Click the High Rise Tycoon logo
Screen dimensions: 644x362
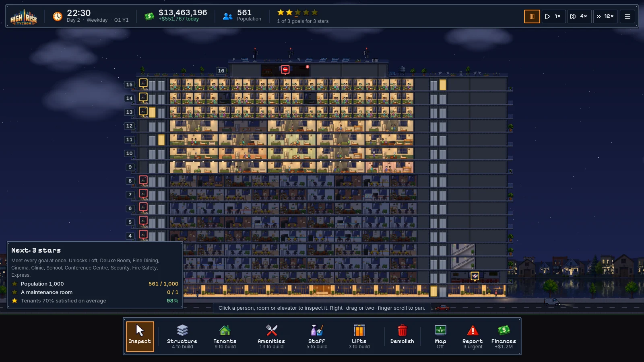point(24,17)
